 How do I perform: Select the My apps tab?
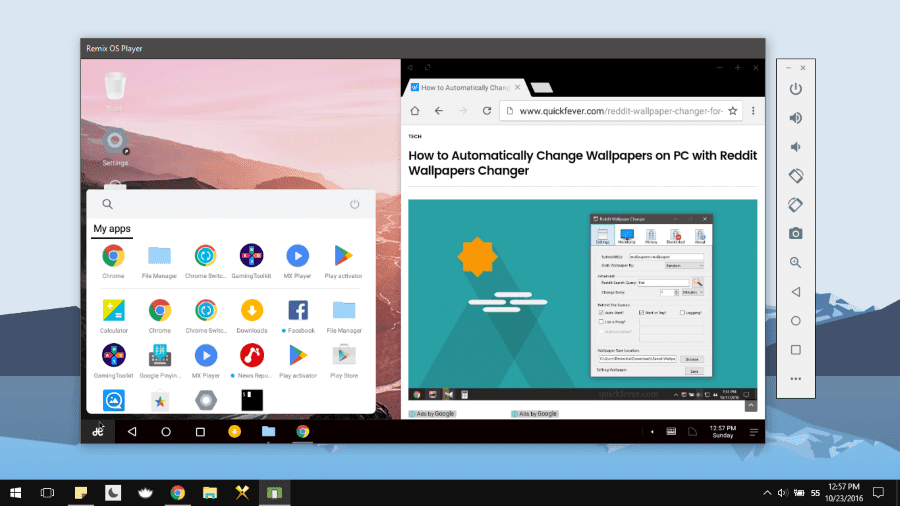(x=112, y=228)
